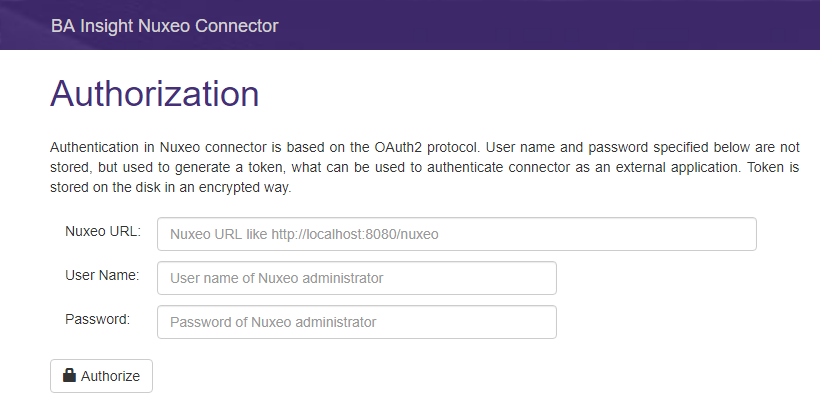Click the "User Name:" field label
The image size is (820, 407).
click(102, 275)
